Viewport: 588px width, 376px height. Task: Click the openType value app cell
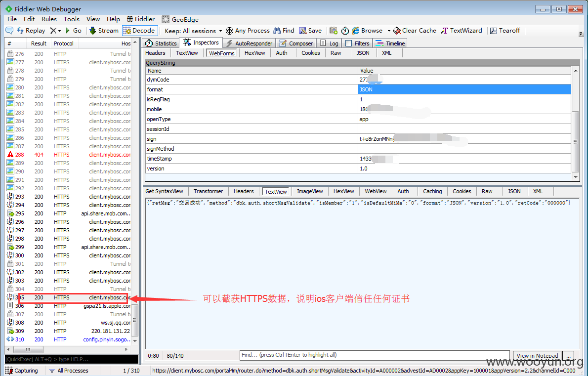point(464,119)
